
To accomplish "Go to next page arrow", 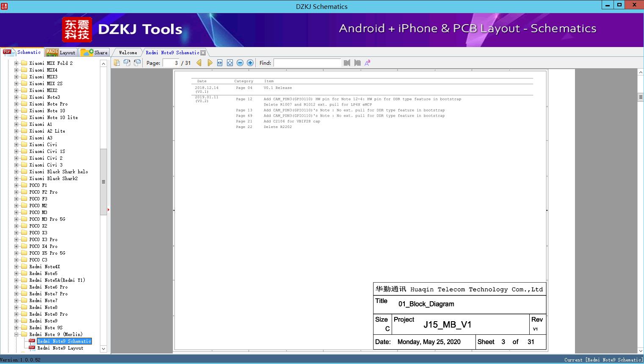I will click(210, 63).
